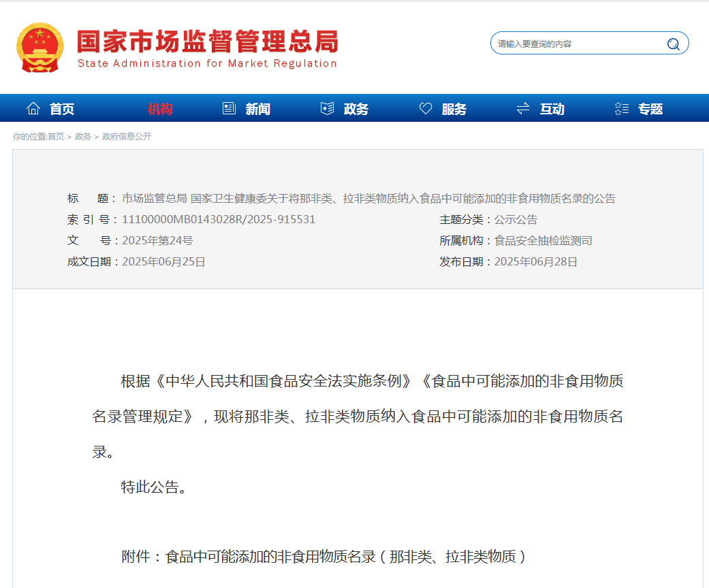Click the search magnifier icon
Viewport: 709px width, 588px height.
click(x=673, y=44)
